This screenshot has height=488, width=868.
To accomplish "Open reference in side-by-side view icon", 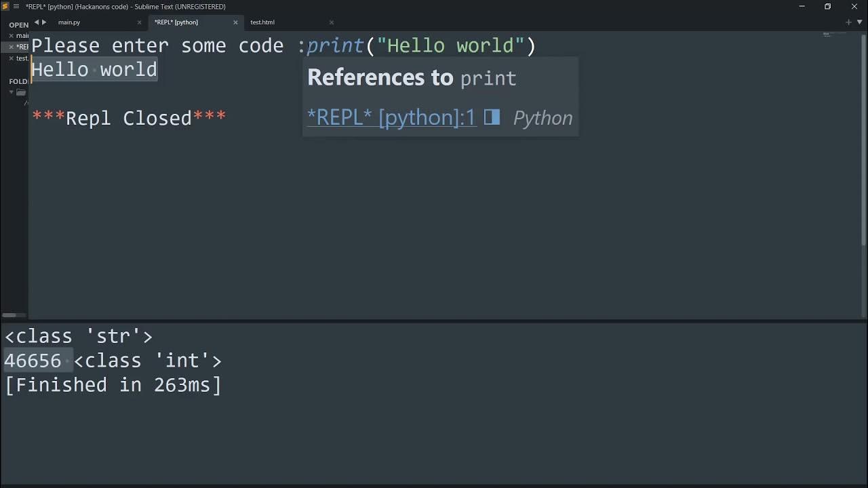I will coord(492,117).
